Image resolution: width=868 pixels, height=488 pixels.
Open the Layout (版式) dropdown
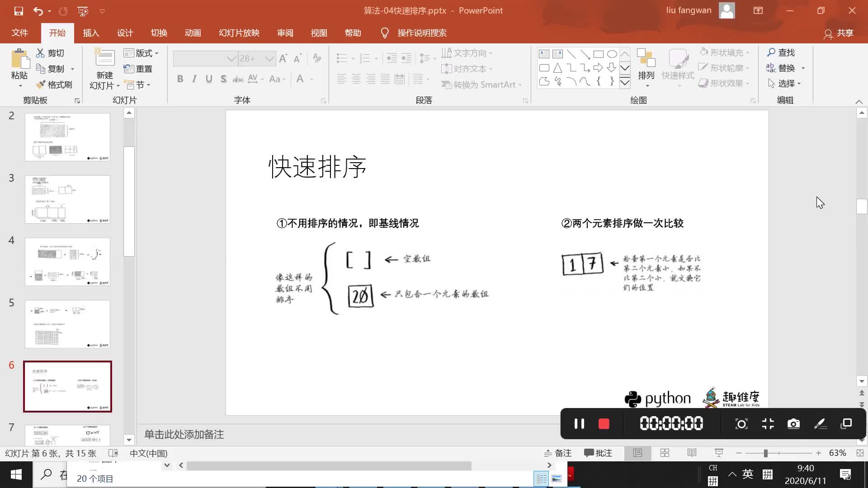click(x=142, y=53)
